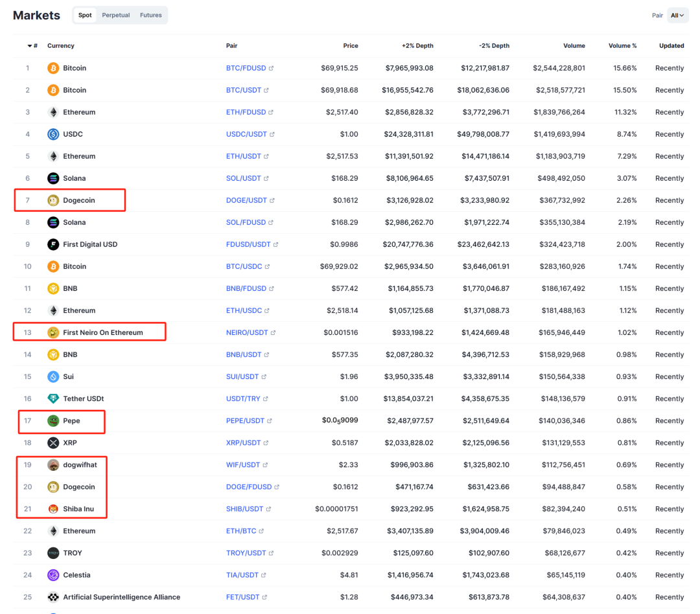Click the highlighted Dogecoin icon in row 7
Screen dimensions: 700x614
click(x=52, y=200)
